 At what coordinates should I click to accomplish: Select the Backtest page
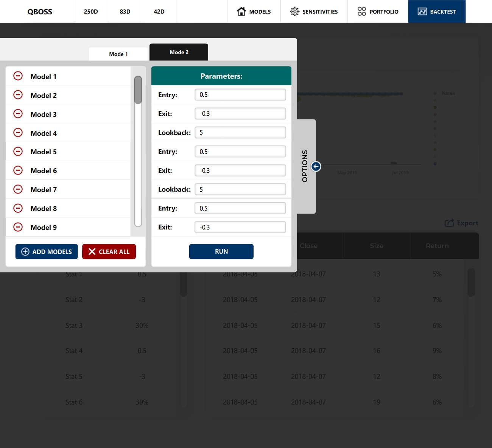437,11
